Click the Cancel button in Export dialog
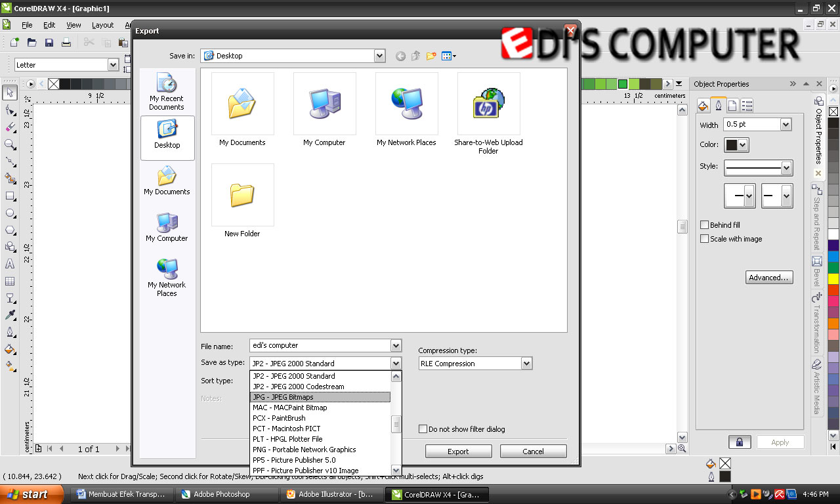This screenshot has height=504, width=840. click(533, 451)
